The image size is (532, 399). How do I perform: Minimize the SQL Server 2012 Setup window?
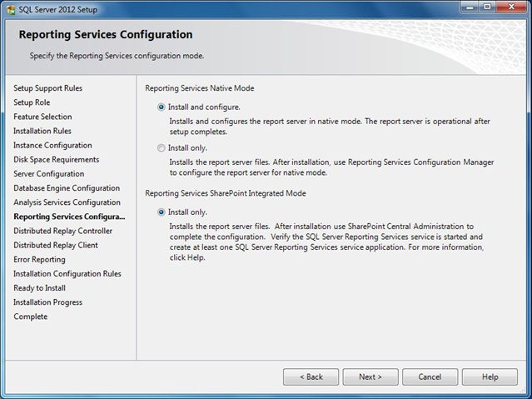470,7
